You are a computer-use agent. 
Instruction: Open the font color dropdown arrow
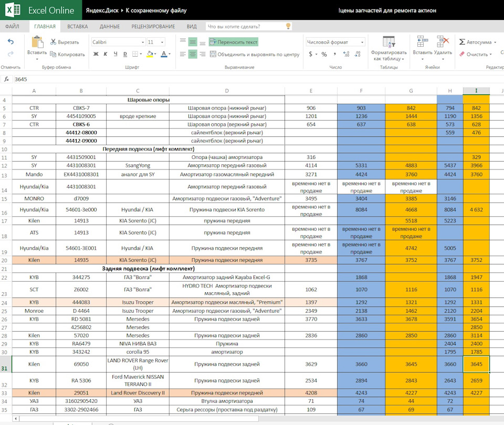tap(170, 54)
